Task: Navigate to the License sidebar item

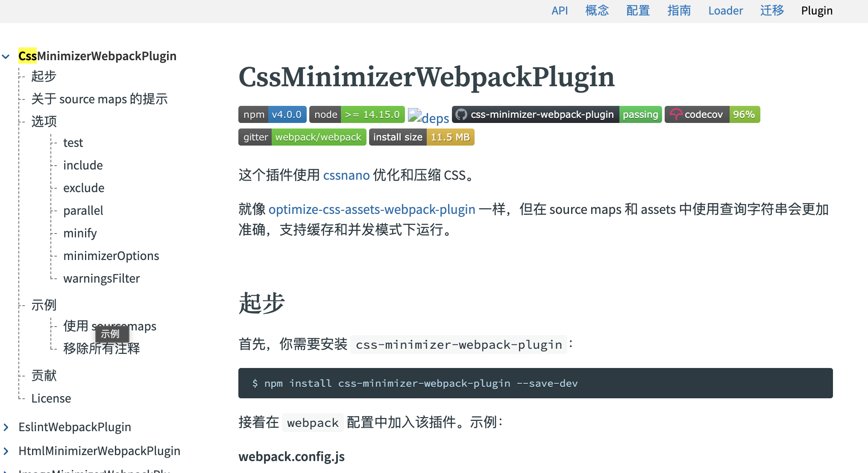Action: pos(51,398)
